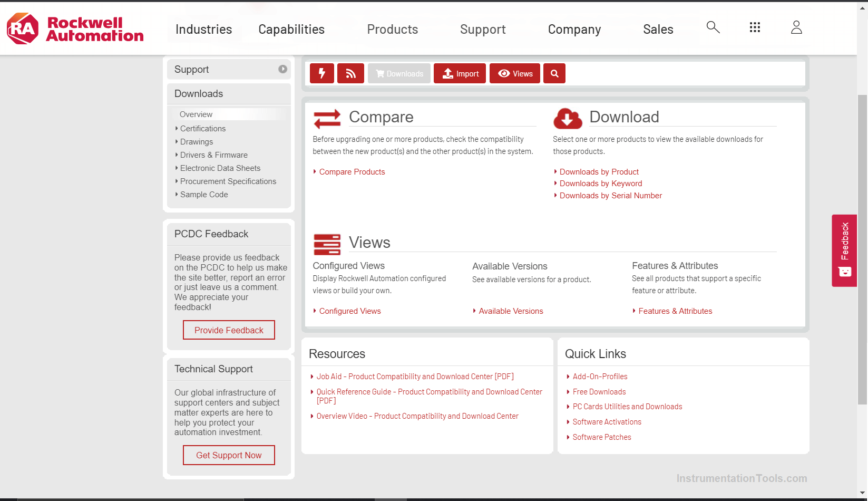Image resolution: width=868 pixels, height=501 pixels.
Task: Open PC Cards Utilities and Downloads link
Action: [x=627, y=407]
